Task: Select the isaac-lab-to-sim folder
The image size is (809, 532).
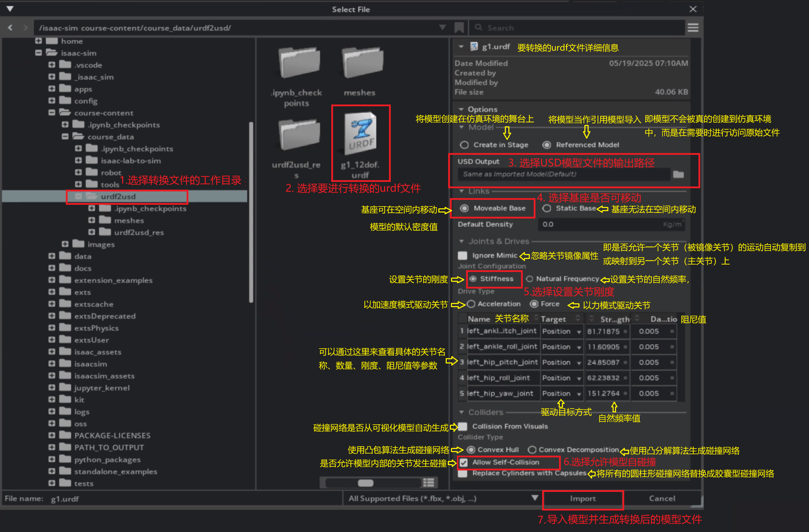Action: [x=131, y=160]
